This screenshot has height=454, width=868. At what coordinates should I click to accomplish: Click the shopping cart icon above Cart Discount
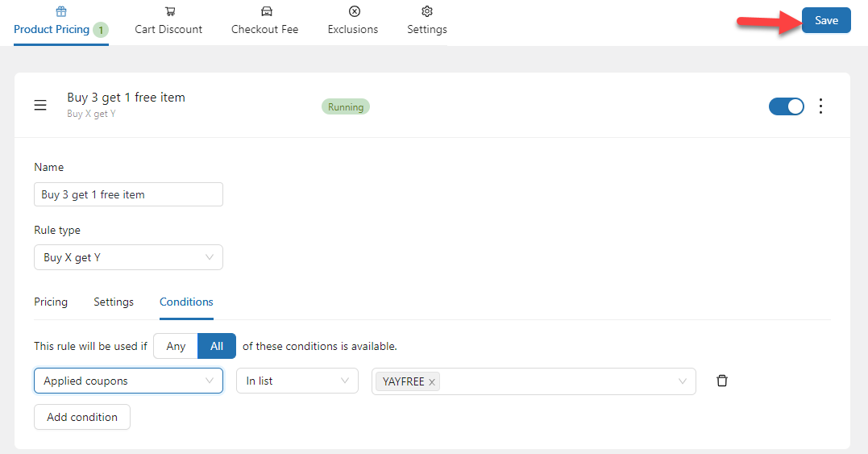(x=170, y=11)
